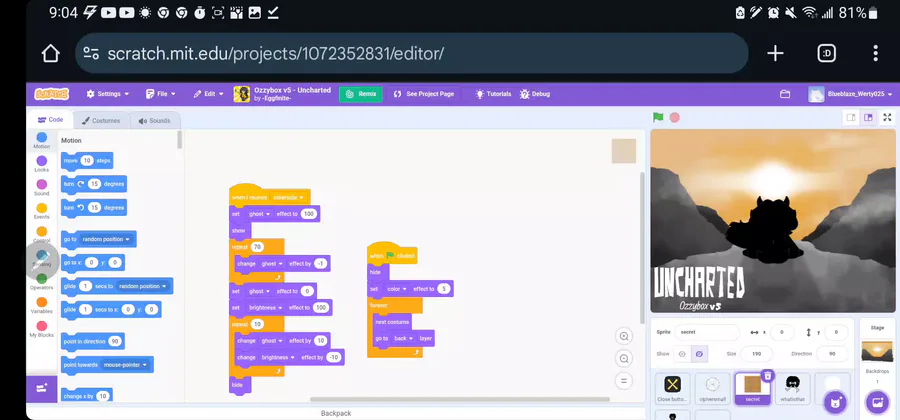Open the mouse-pointer dropdown in point towards

125,365
